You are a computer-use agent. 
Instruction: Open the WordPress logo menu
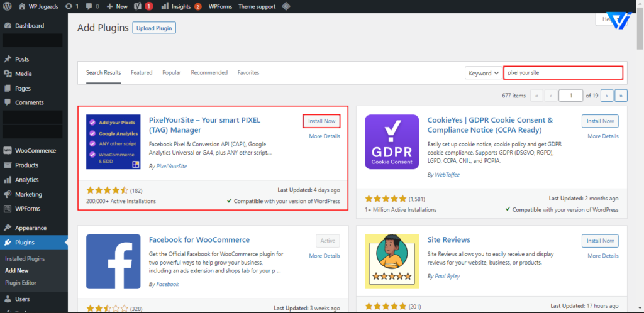[8, 6]
